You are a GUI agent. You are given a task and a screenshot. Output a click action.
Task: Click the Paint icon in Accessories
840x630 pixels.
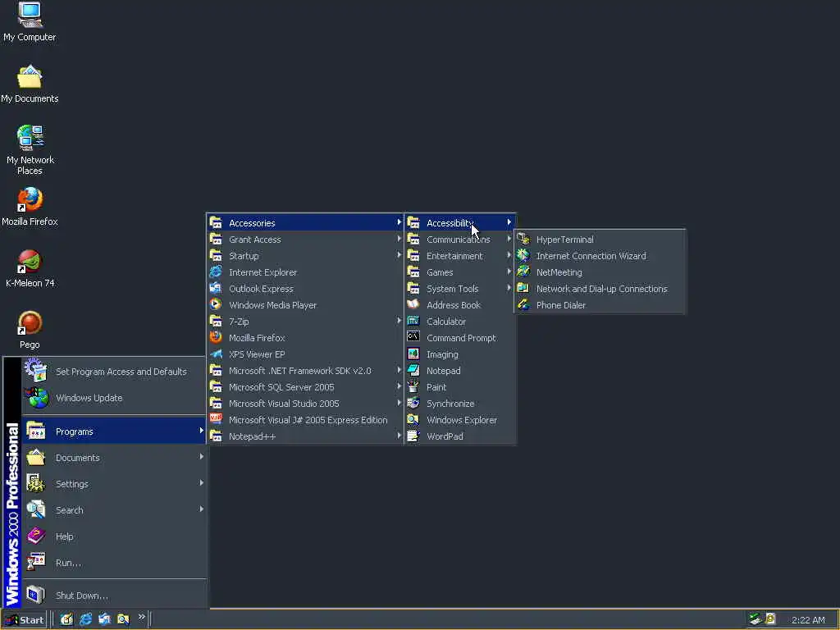coord(413,386)
